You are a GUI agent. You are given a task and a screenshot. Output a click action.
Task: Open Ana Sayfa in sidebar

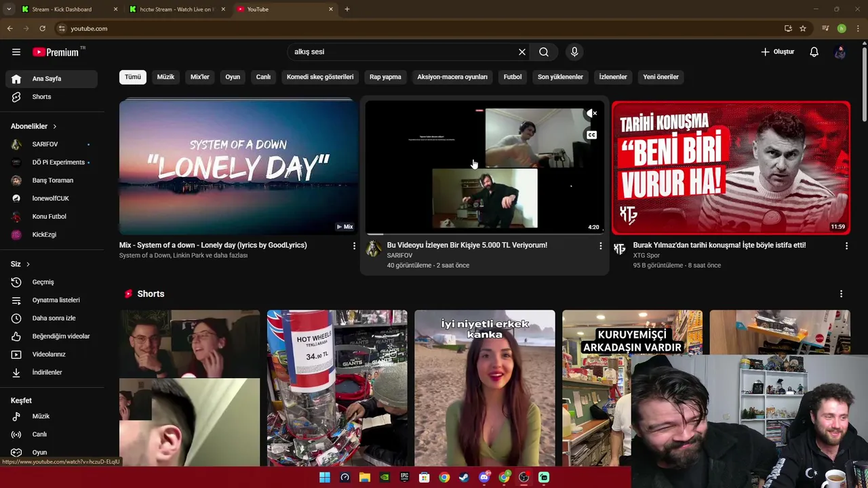tap(52, 79)
